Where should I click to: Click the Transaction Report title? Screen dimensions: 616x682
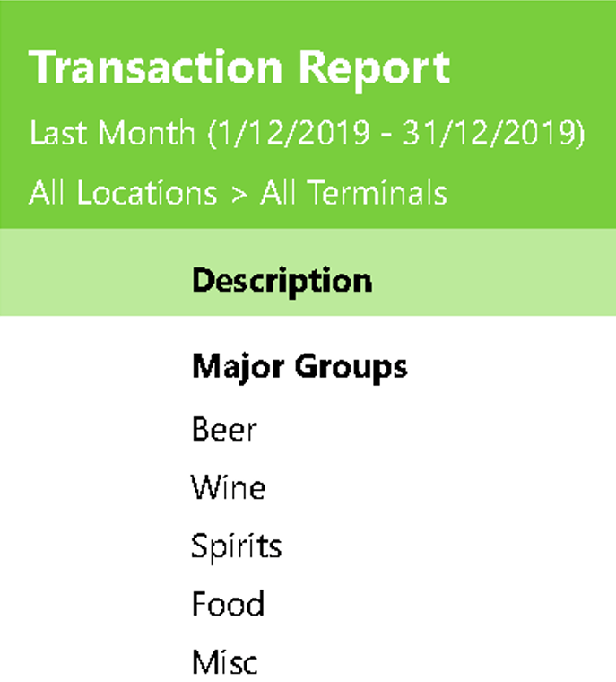click(239, 68)
